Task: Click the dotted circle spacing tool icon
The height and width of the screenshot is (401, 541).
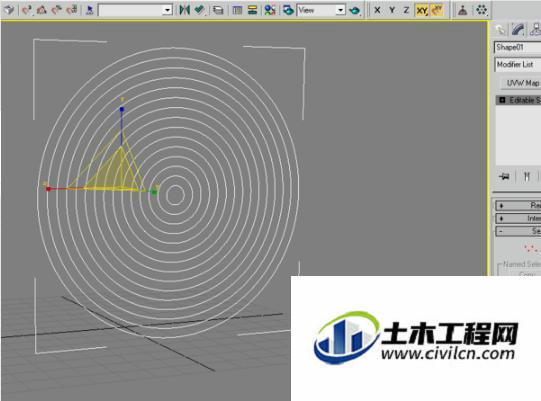Action: point(481,10)
